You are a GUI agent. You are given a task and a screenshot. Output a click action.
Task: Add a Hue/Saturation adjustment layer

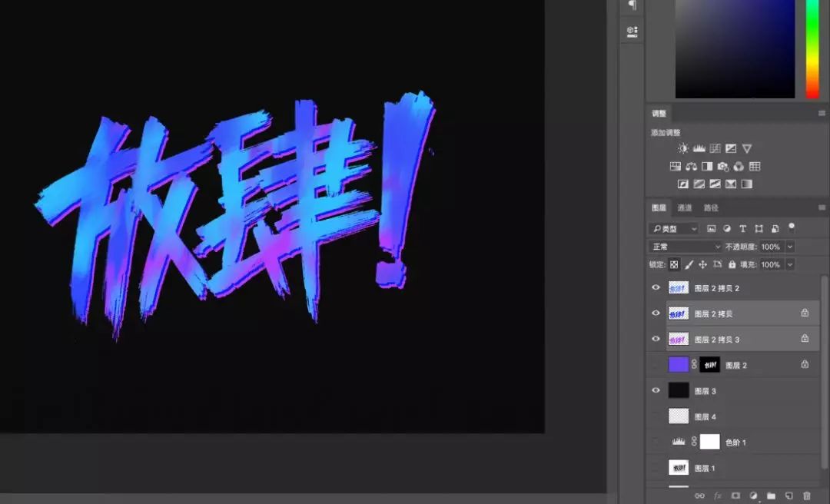tap(675, 166)
